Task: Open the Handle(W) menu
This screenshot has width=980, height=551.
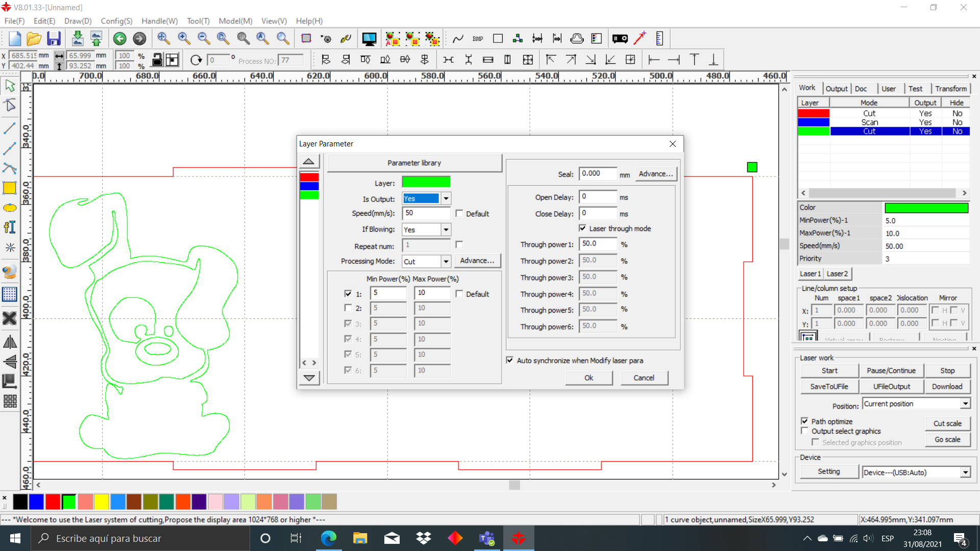Action: (159, 21)
